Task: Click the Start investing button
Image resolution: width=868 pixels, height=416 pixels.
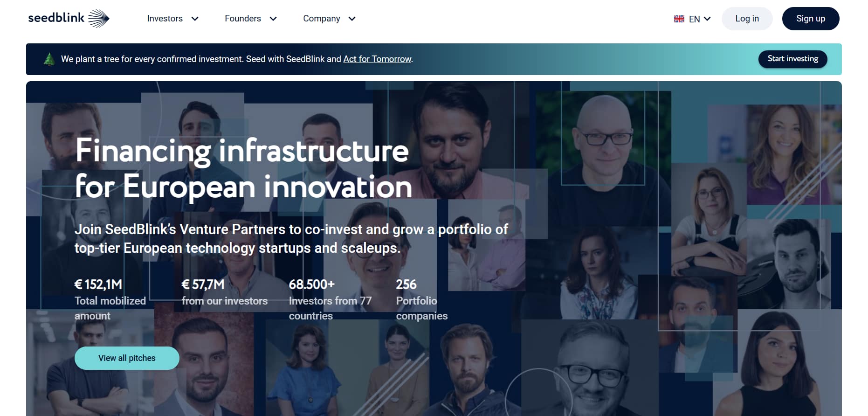Action: point(792,59)
